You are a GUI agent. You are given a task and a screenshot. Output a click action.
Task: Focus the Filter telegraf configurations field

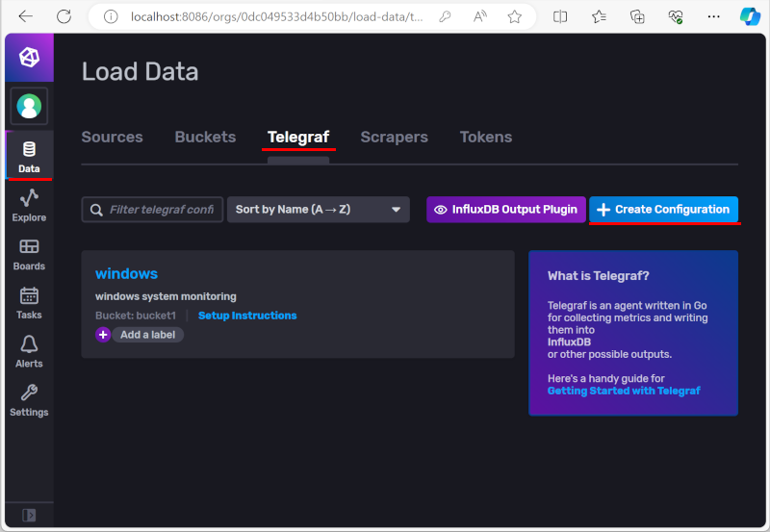tap(152, 210)
